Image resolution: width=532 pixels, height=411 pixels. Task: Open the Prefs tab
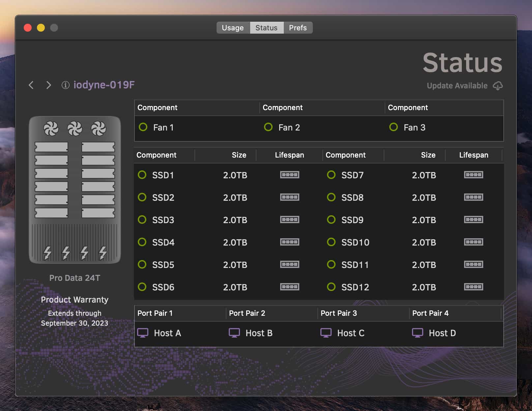298,28
